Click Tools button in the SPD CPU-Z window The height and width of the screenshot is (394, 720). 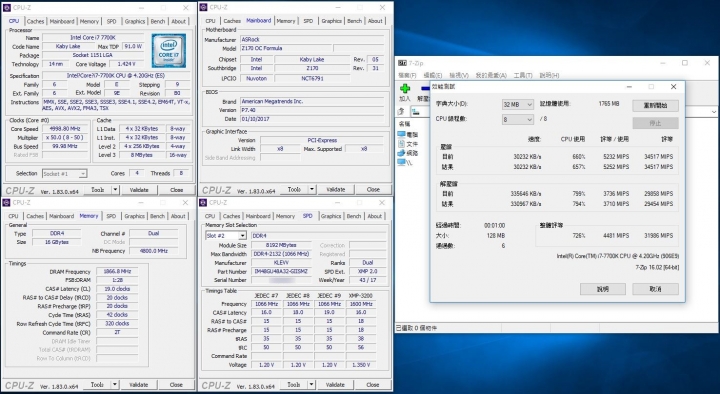tap(294, 385)
